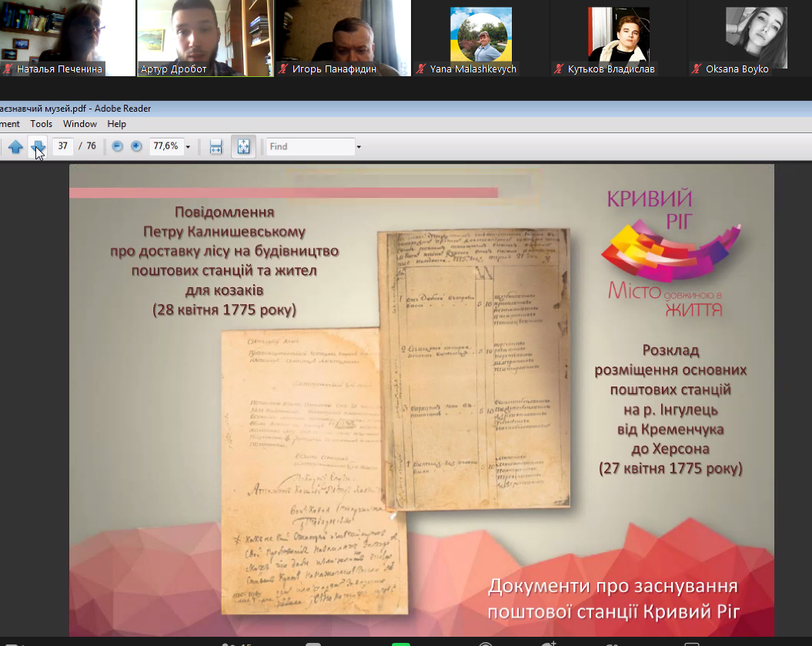Enable fit-to-width scrolling mode
This screenshot has height=646, width=812.
pyautogui.click(x=216, y=146)
